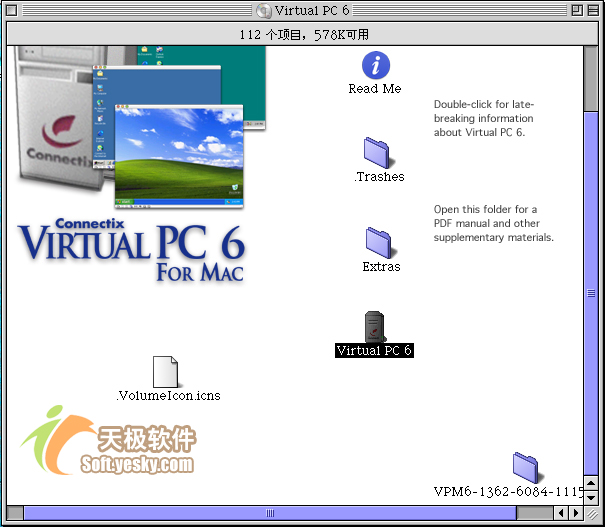Select the .Trashes folder icon
This screenshot has height=527, width=605.
[x=377, y=152]
